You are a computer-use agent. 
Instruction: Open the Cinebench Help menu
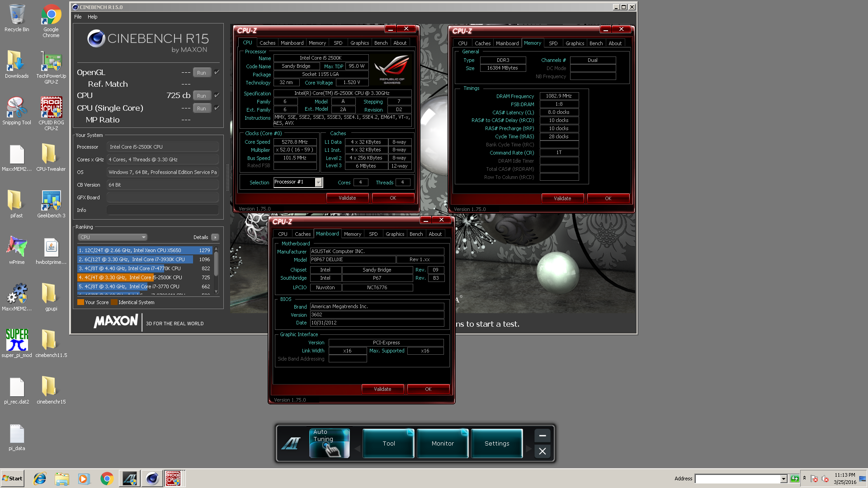(x=92, y=17)
